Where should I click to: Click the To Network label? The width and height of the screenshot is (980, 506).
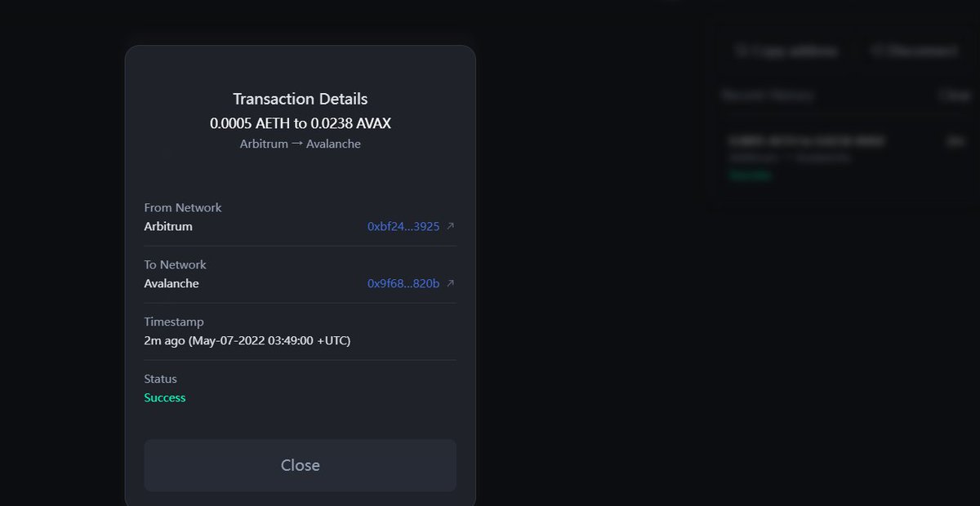(x=176, y=264)
